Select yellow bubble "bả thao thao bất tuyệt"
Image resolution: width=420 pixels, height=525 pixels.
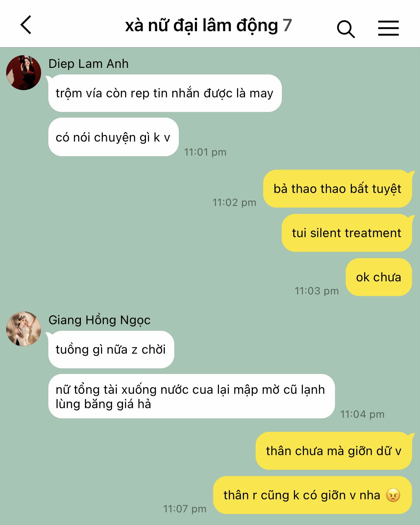point(337,189)
